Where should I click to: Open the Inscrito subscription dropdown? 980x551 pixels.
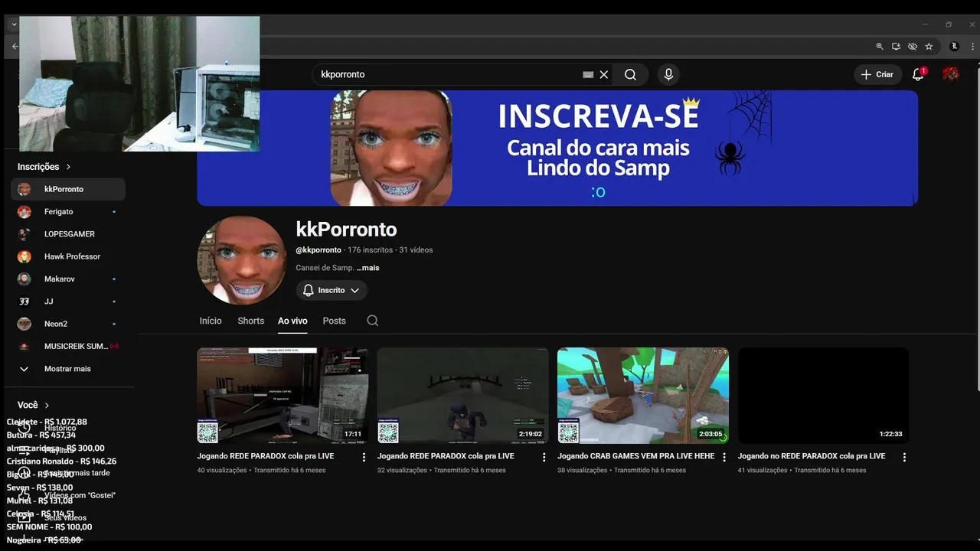click(x=332, y=290)
